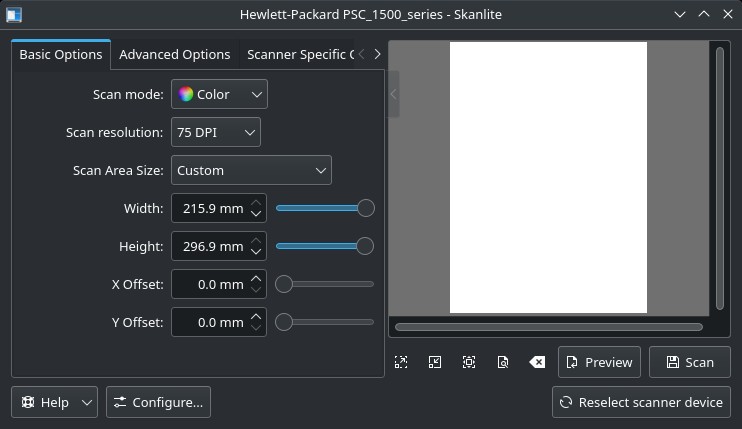
Task: Click the Skanlite app icon in title bar
Action: click(x=14, y=15)
